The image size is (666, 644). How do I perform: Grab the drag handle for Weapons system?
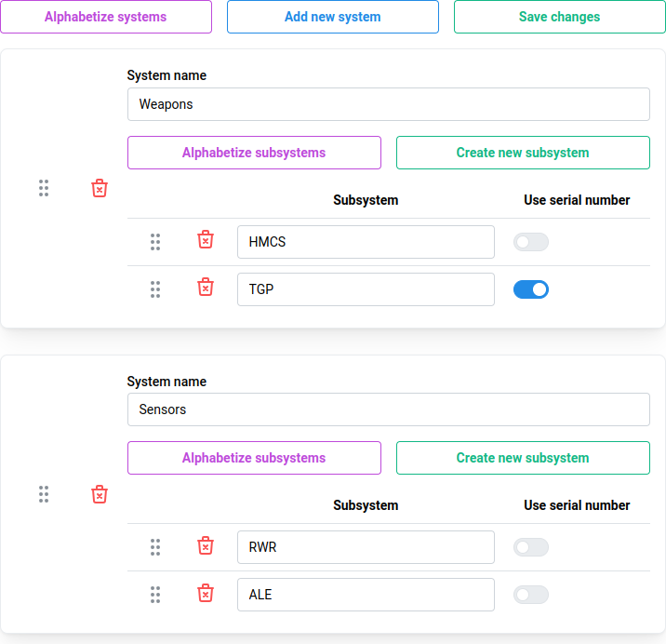[44, 189]
